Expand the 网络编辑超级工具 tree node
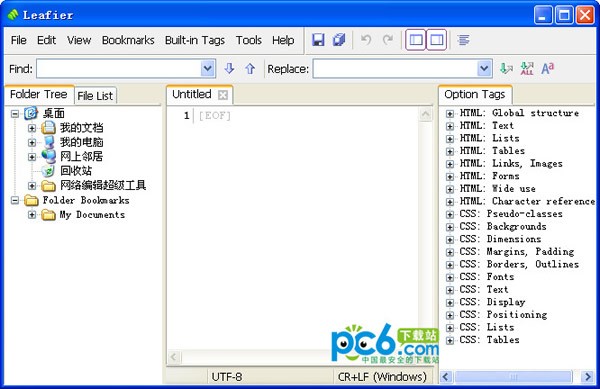Screen dimensions: 600x389 [32, 186]
